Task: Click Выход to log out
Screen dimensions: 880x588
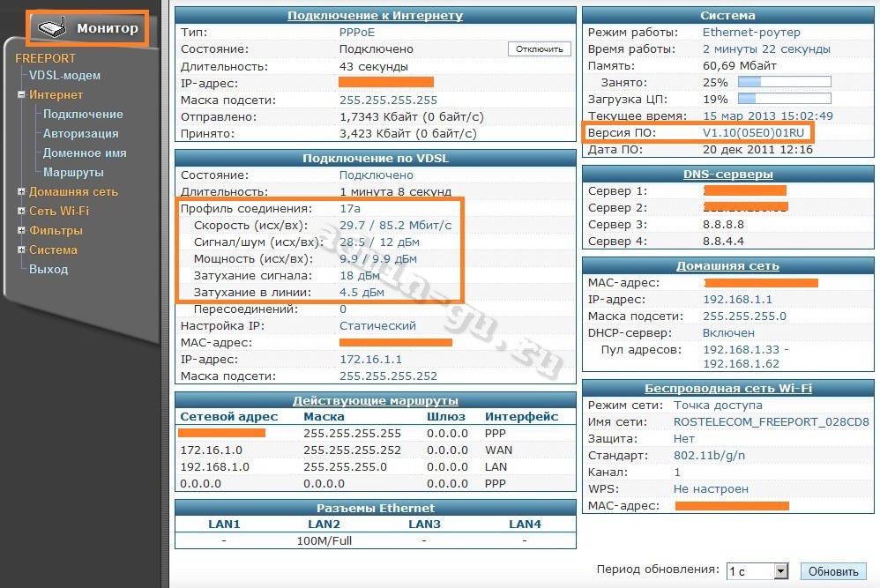Action: tap(48, 270)
